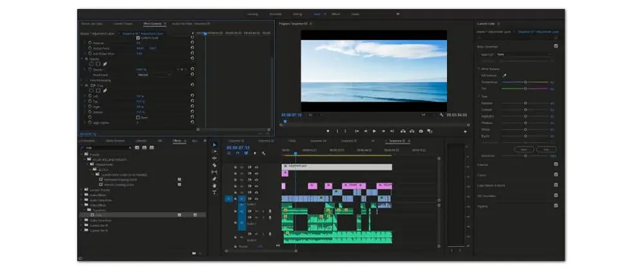
Task: Select the Razor tool
Action: pos(214,165)
